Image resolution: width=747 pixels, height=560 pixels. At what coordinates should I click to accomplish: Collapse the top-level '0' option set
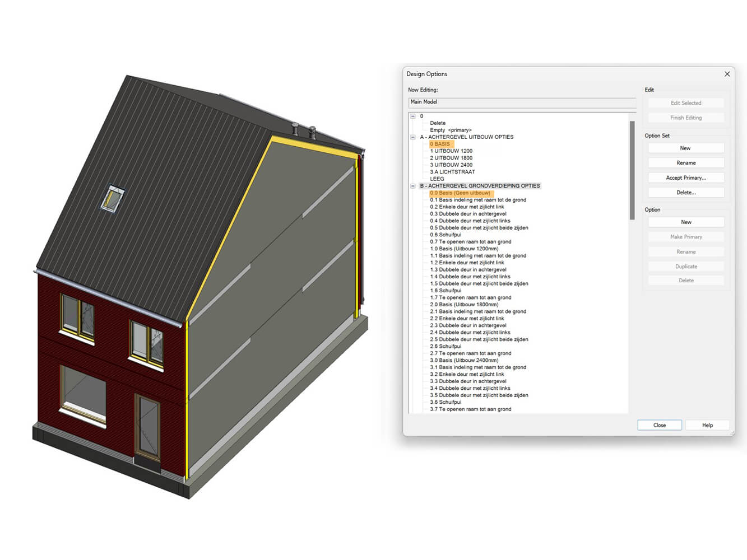click(413, 116)
